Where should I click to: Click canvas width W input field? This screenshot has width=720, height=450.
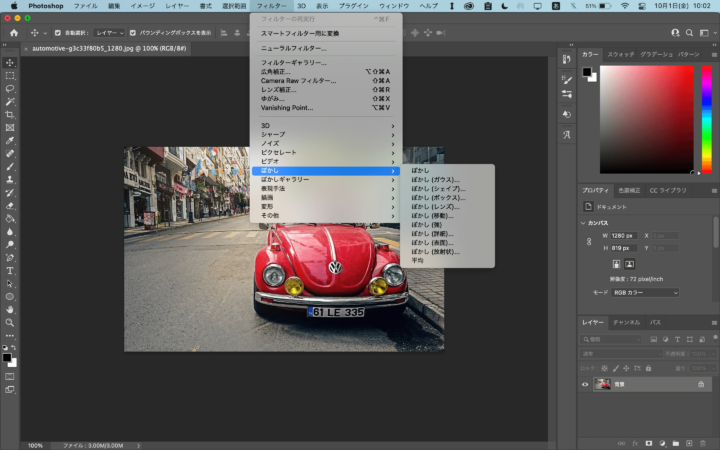tap(624, 236)
